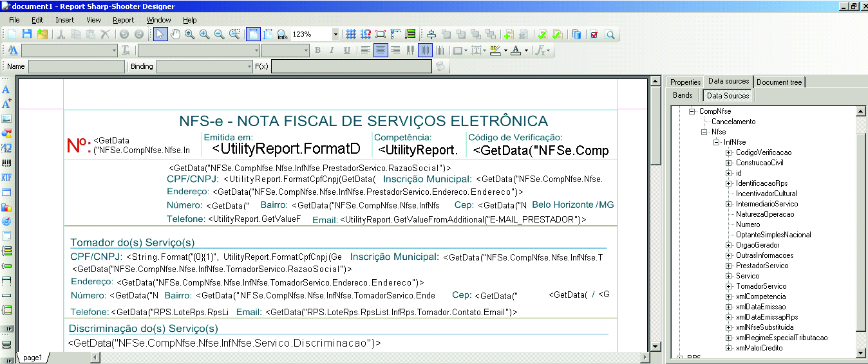The height and width of the screenshot is (364, 868).
Task: Toggle center text alignment
Action: (x=381, y=50)
